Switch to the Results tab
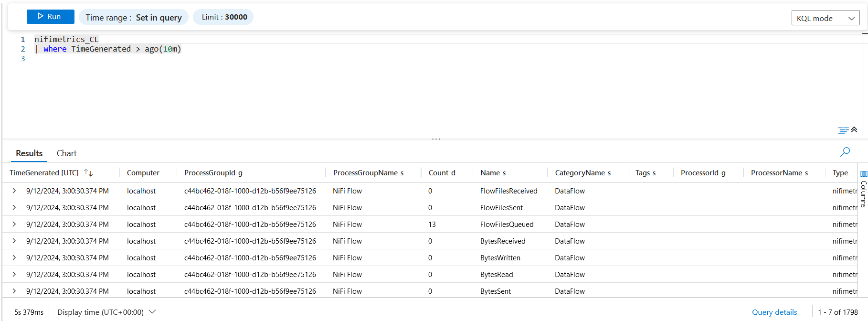The width and height of the screenshot is (868, 321). point(29,153)
